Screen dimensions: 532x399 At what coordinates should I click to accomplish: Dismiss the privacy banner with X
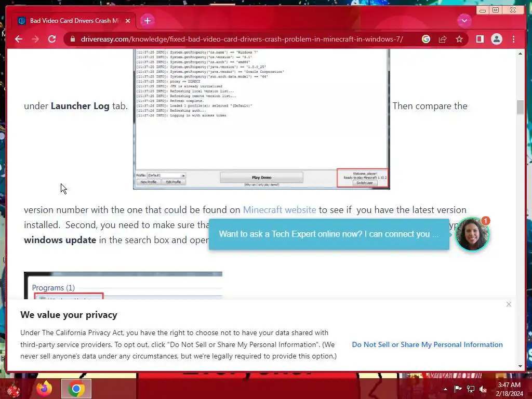pyautogui.click(x=509, y=304)
